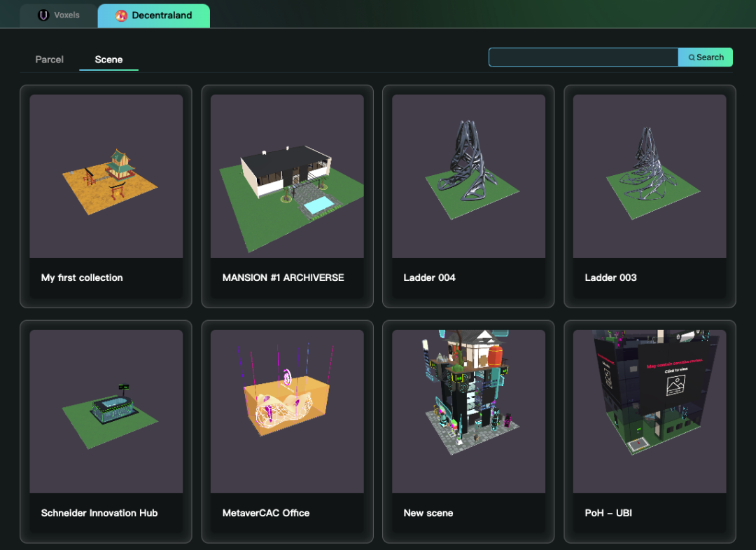The height and width of the screenshot is (550, 756).
Task: Click the 'Ladder 004' title
Action: tap(429, 277)
